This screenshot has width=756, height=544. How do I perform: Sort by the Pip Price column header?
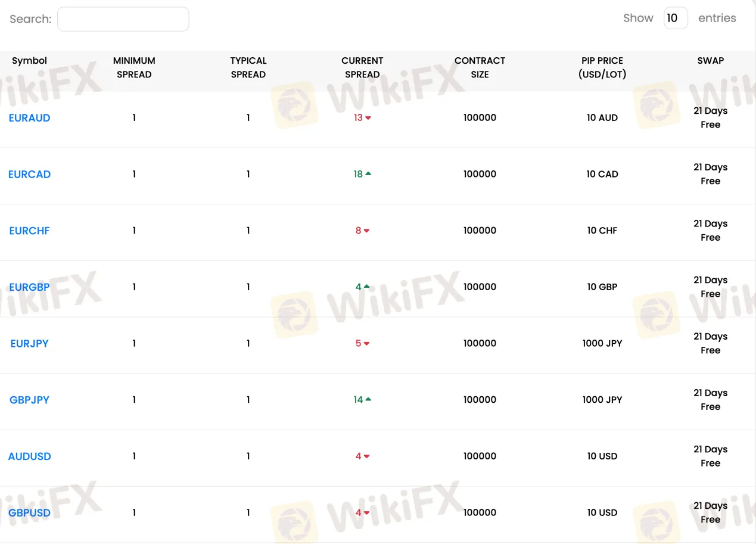tap(602, 67)
